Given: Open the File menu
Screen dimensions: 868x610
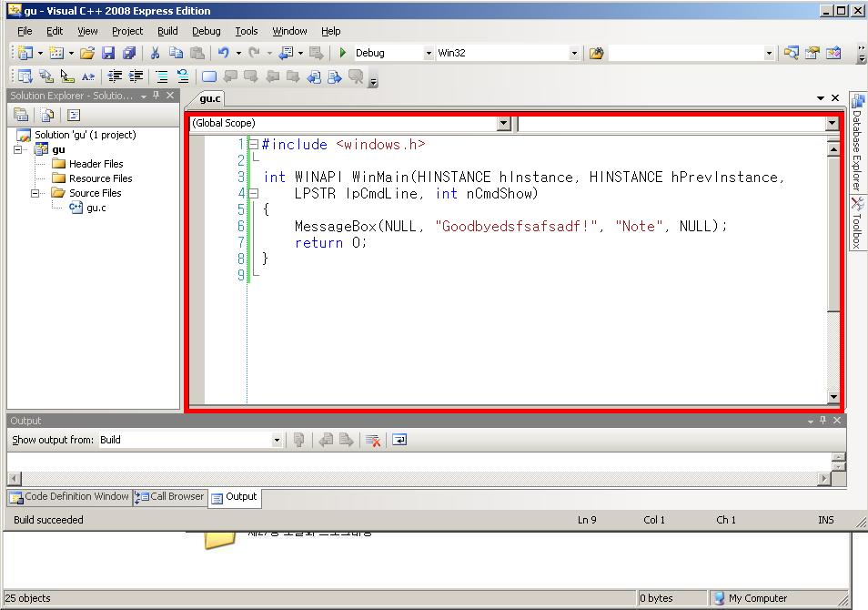Looking at the screenshot, I should click(25, 31).
